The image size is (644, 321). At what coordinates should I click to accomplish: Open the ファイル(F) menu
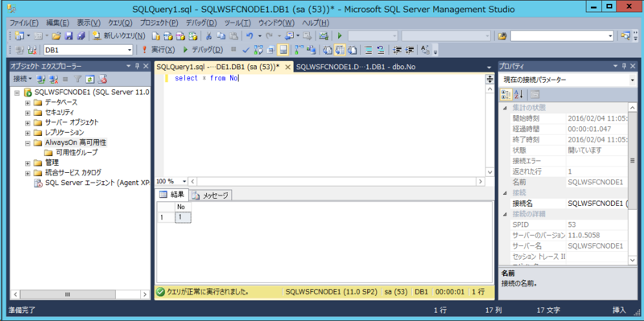tap(24, 23)
